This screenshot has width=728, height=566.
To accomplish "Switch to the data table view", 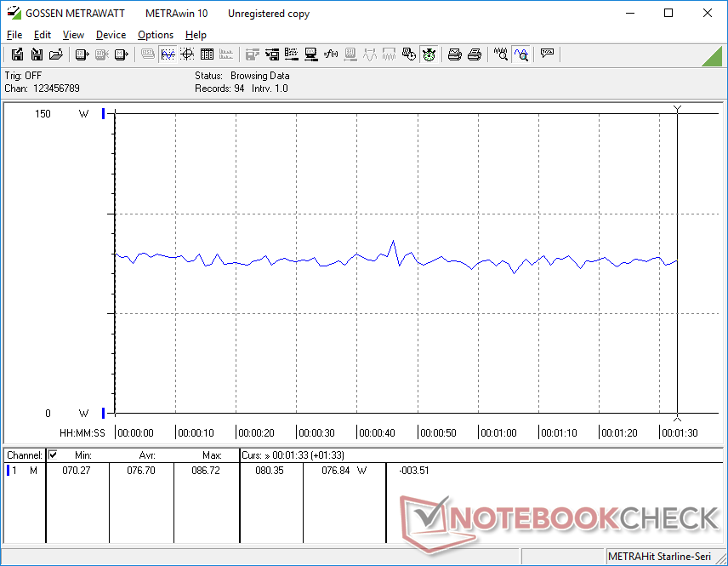I will click(207, 54).
